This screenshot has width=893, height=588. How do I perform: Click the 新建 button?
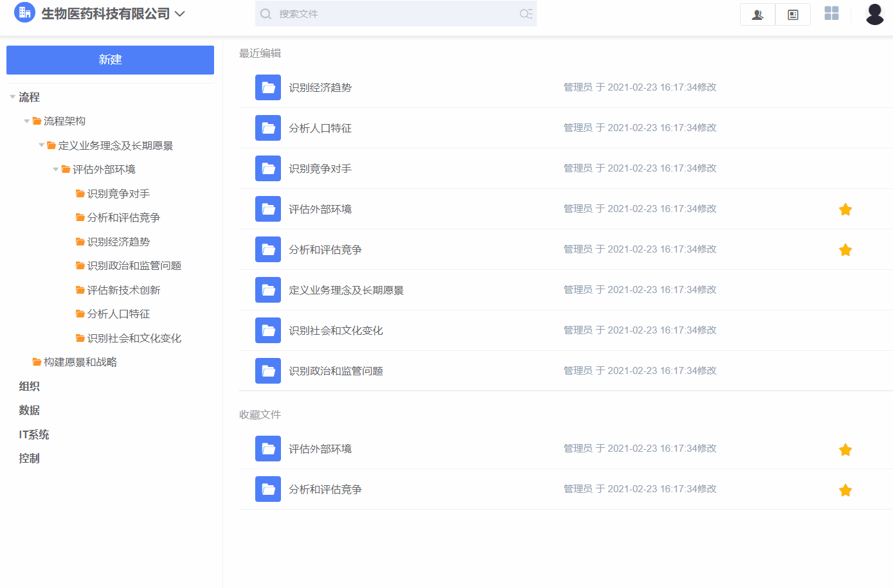click(x=110, y=60)
